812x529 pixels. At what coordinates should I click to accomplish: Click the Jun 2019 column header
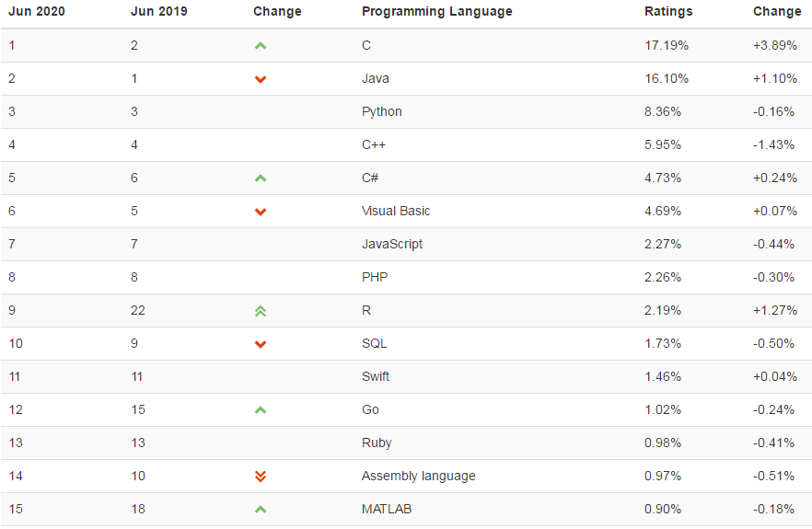pyautogui.click(x=158, y=12)
